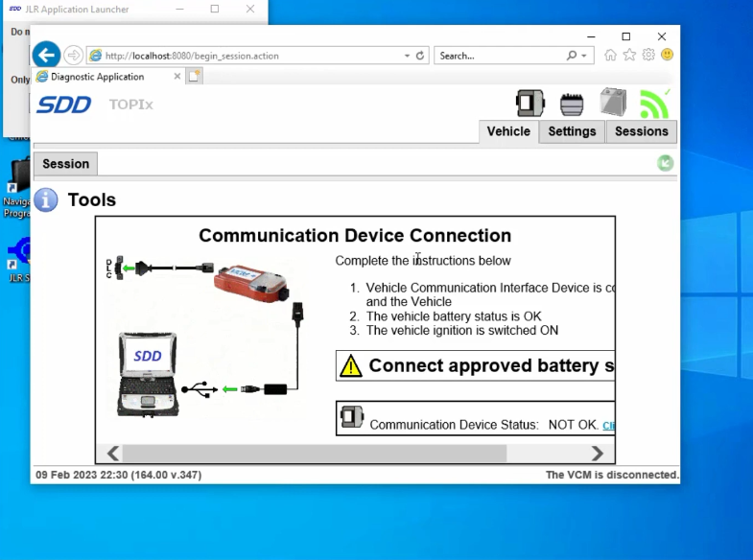Image resolution: width=753 pixels, height=560 pixels.
Task: Maximize the Diagnostic Application browser window
Action: 625,36
